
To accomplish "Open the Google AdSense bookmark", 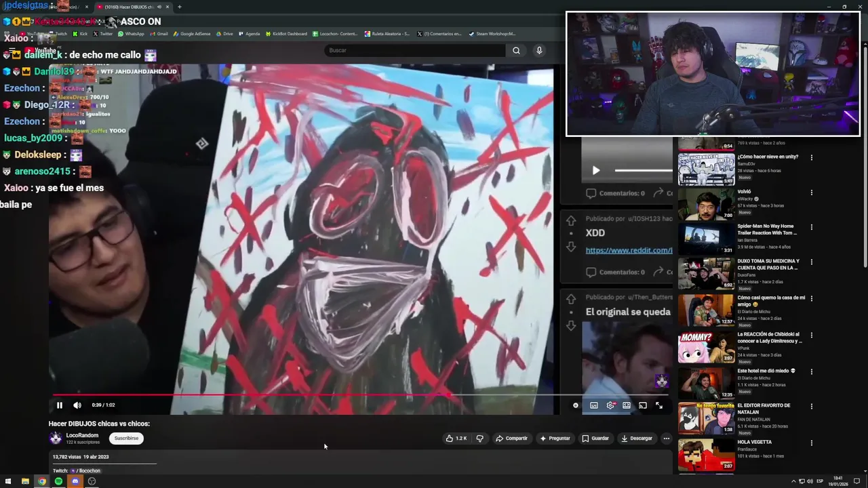I will pos(191,34).
